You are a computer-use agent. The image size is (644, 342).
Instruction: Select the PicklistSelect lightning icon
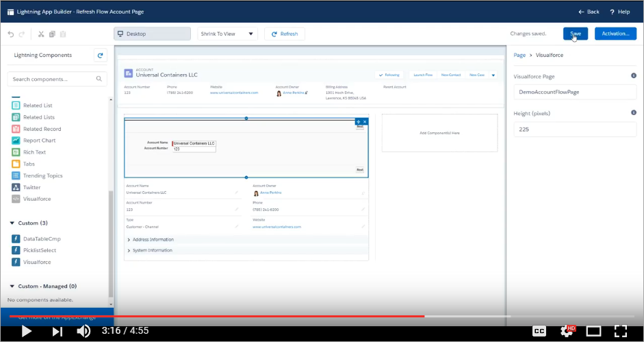(x=16, y=250)
